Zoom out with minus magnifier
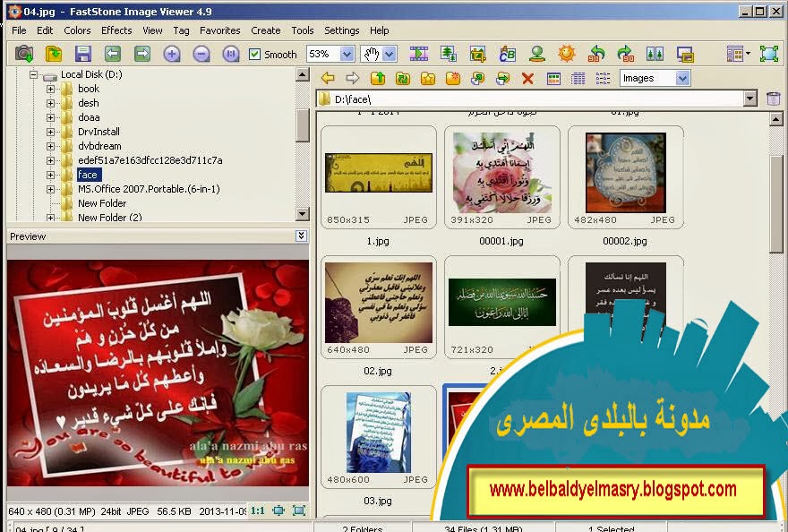The image size is (788, 532). pos(201,54)
